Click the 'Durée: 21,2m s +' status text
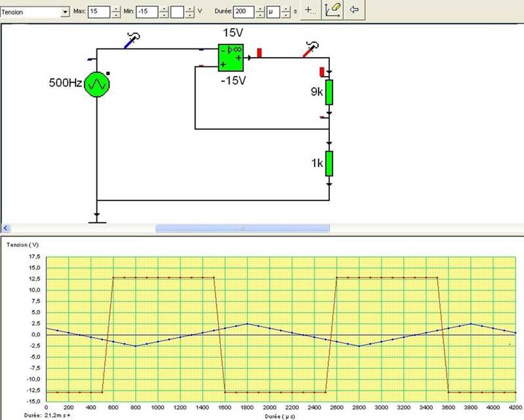 click(x=47, y=415)
